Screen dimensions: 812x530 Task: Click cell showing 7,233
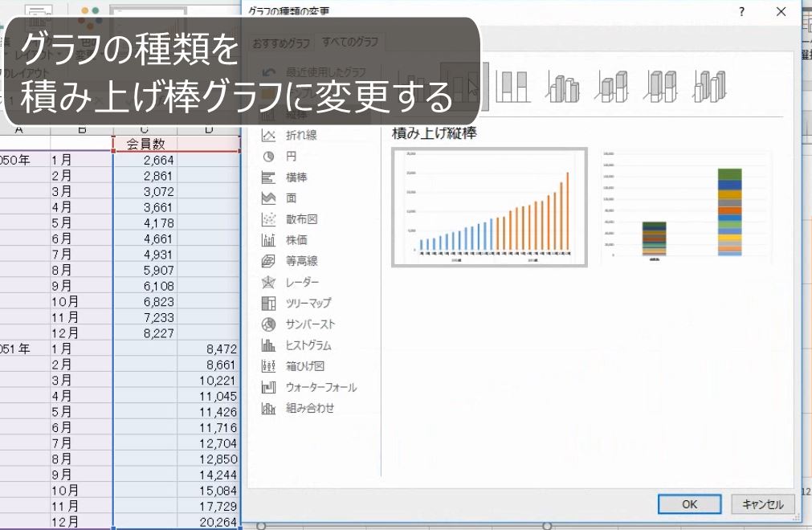tap(145, 317)
